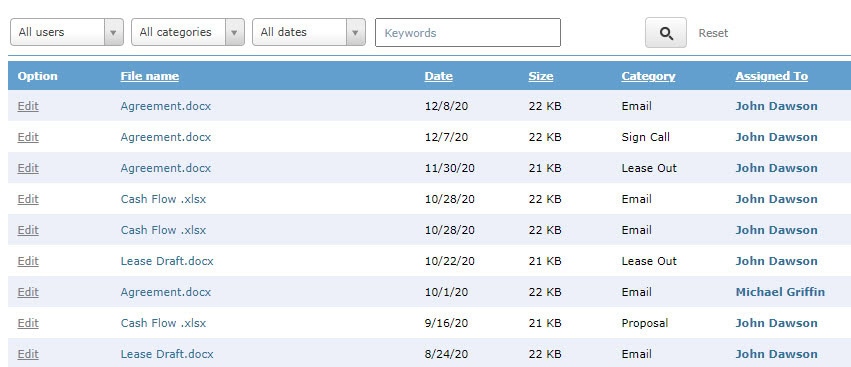Select Lease Out category in 11/30/20 row
851x367 pixels.
pos(649,168)
